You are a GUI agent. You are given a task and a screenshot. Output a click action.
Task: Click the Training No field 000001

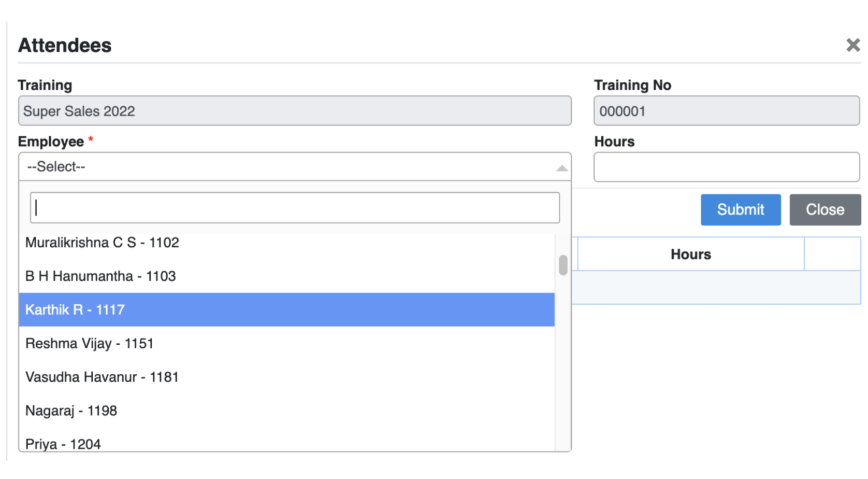[x=727, y=110]
